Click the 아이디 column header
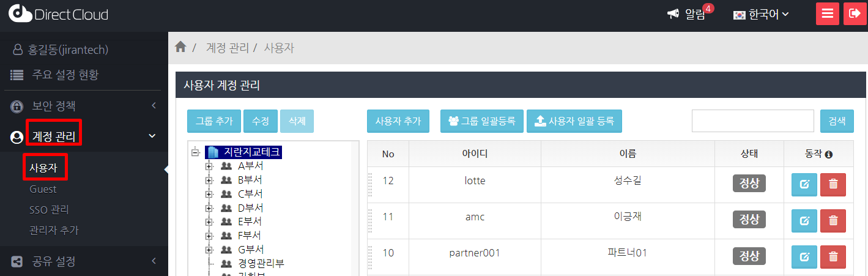This screenshot has height=276, width=868. [x=475, y=154]
